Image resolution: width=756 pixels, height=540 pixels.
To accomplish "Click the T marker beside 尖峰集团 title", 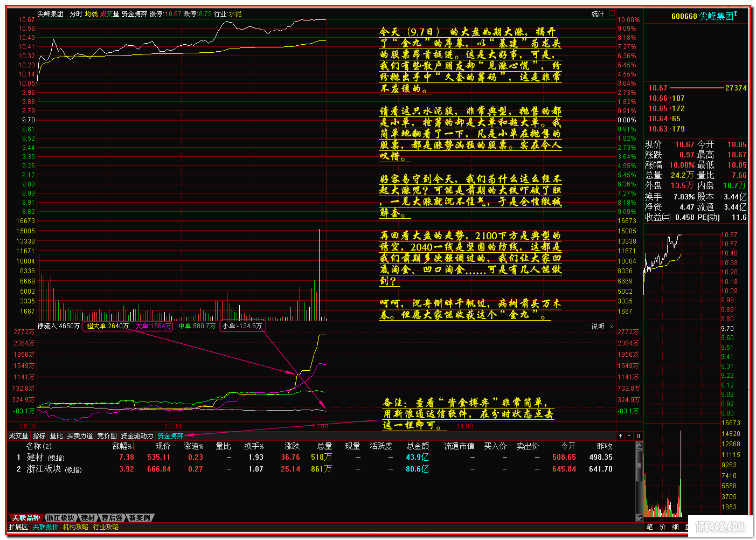I will [736, 13].
